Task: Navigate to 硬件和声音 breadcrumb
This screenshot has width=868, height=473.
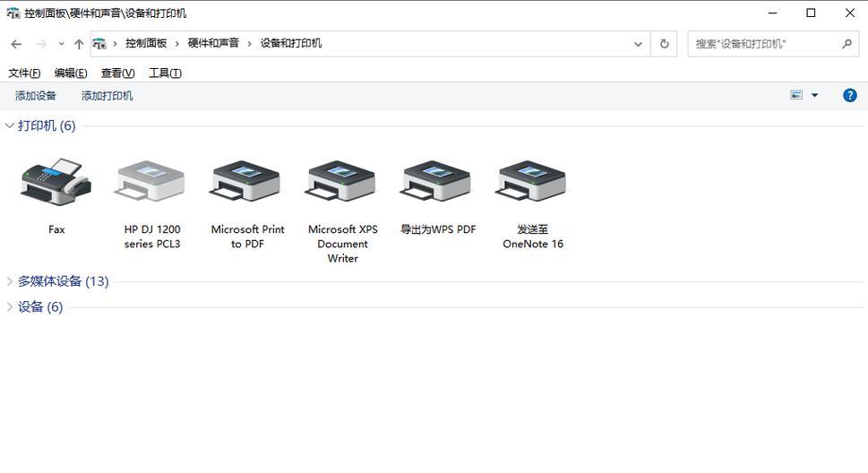Action: (x=213, y=43)
